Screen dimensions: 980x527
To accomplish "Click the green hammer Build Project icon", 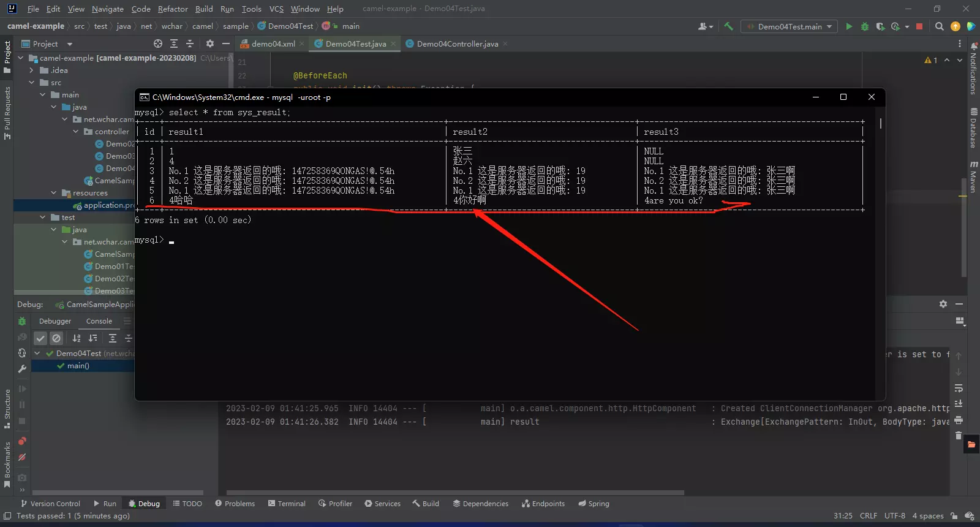I will [x=728, y=26].
